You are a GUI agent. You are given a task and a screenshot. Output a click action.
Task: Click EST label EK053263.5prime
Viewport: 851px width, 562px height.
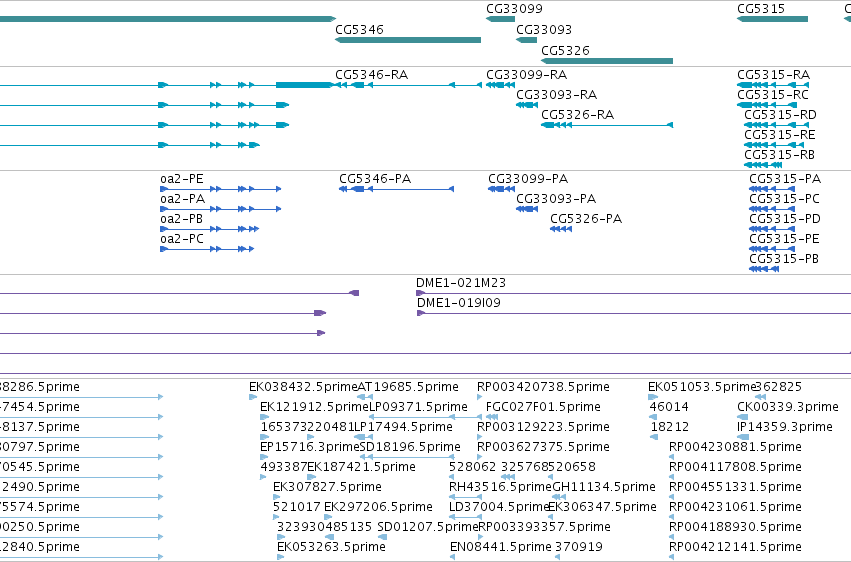point(331,548)
